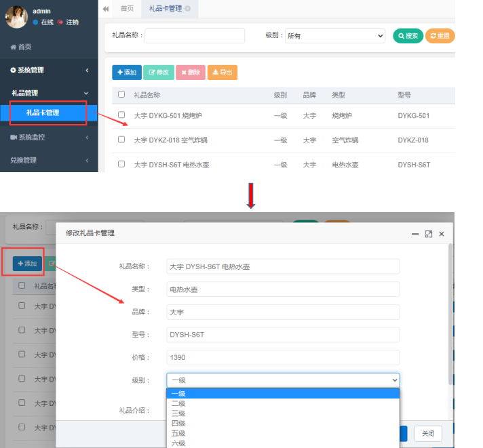Click the 类型 field containing 电热水壶
Image resolution: width=483 pixels, height=448 pixels.
pyautogui.click(x=283, y=289)
